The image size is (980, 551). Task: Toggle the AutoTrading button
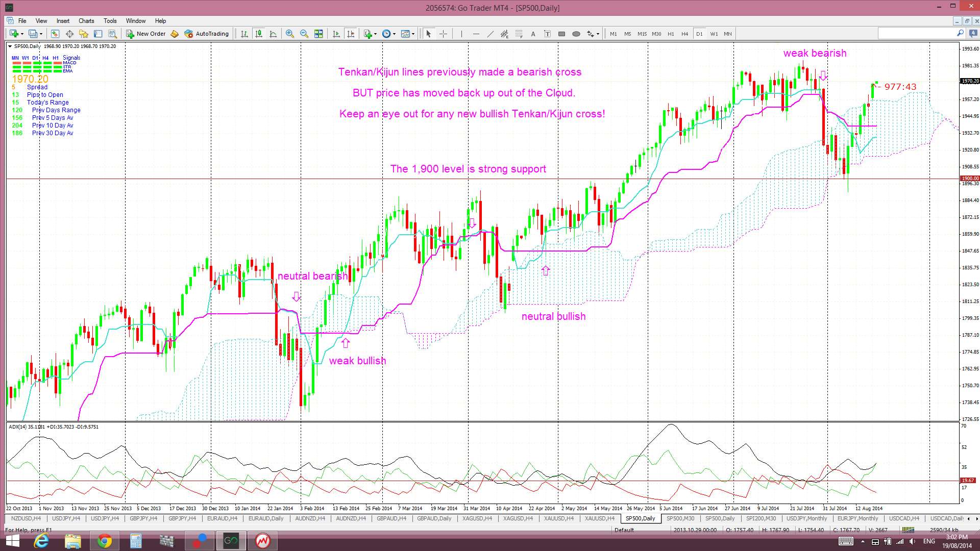click(x=206, y=34)
